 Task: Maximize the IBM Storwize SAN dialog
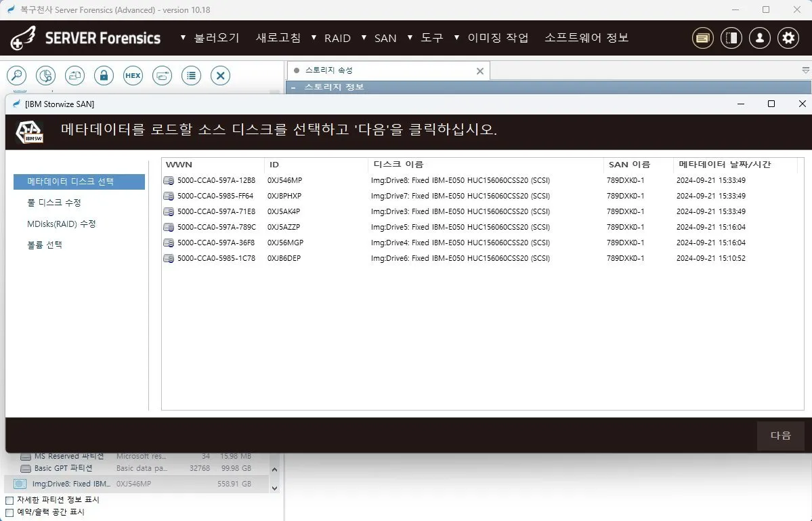pyautogui.click(x=771, y=104)
